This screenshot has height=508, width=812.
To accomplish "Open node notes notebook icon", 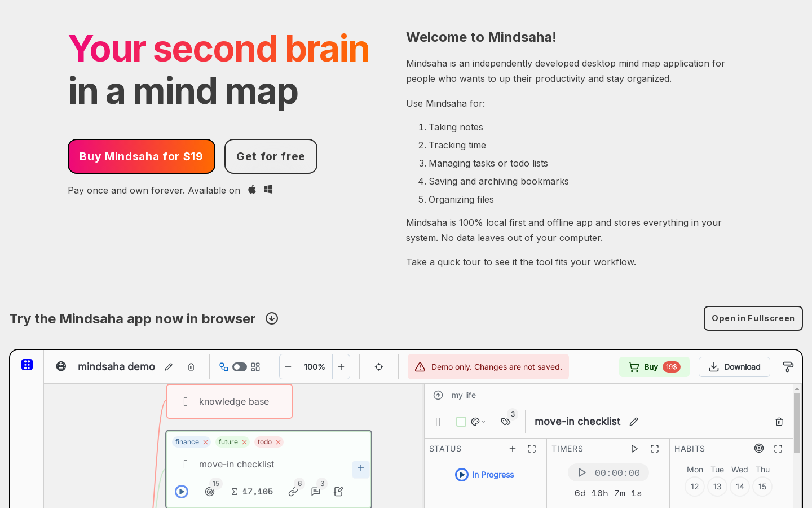I will (x=338, y=492).
